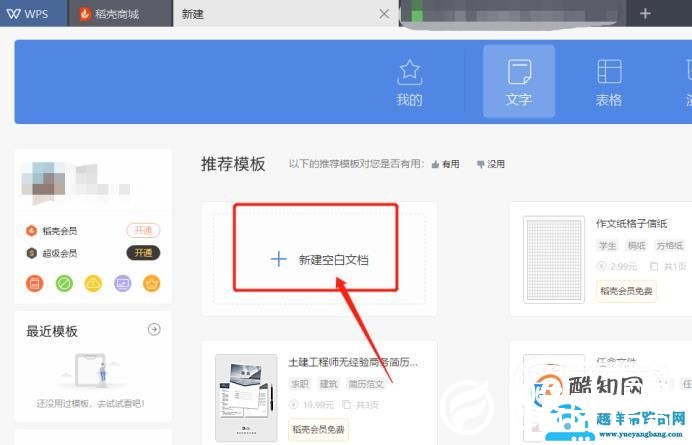
Task: Click the 建筑 tag
Action: (x=328, y=384)
